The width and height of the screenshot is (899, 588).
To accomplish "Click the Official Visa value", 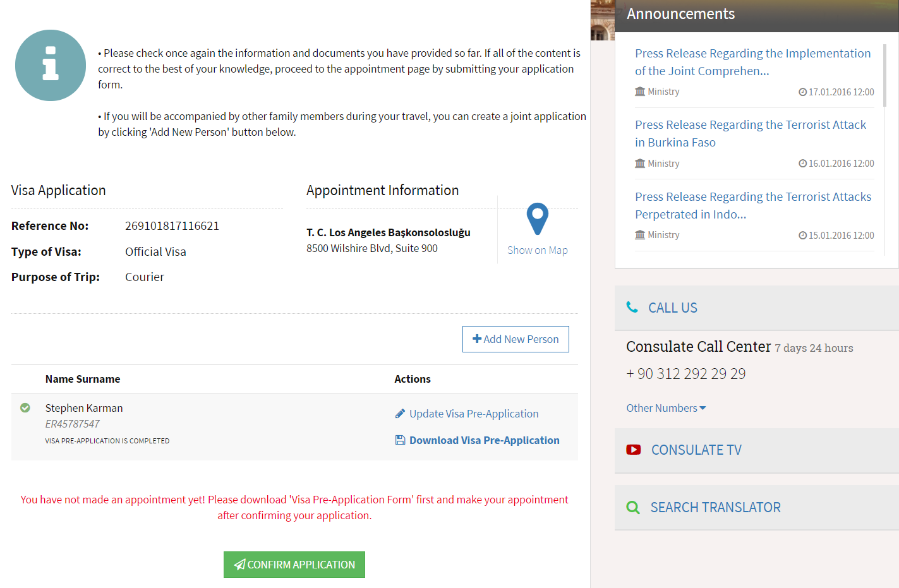I will (155, 251).
